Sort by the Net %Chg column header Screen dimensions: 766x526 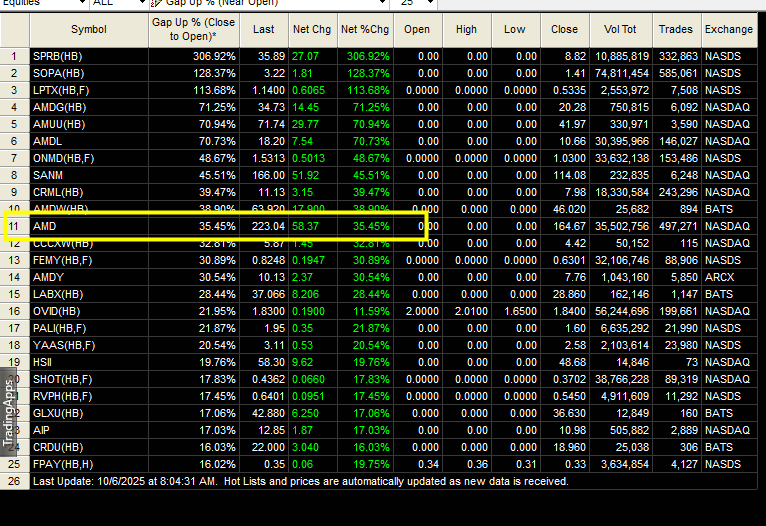point(365,30)
